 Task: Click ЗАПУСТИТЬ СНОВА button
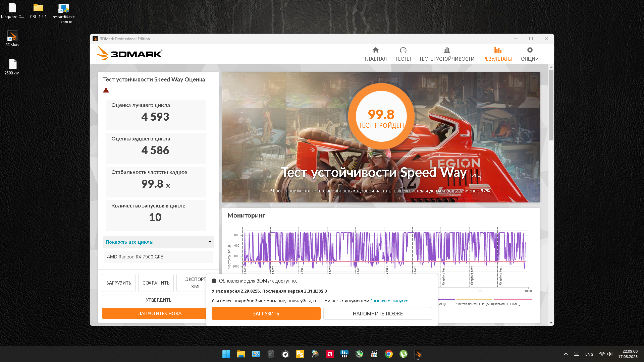(x=154, y=313)
